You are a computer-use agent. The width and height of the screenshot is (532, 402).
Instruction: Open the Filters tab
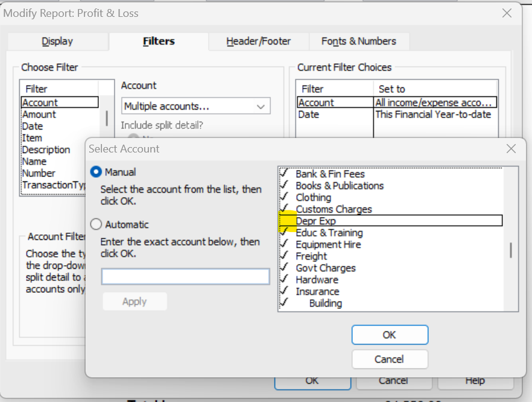coord(159,42)
